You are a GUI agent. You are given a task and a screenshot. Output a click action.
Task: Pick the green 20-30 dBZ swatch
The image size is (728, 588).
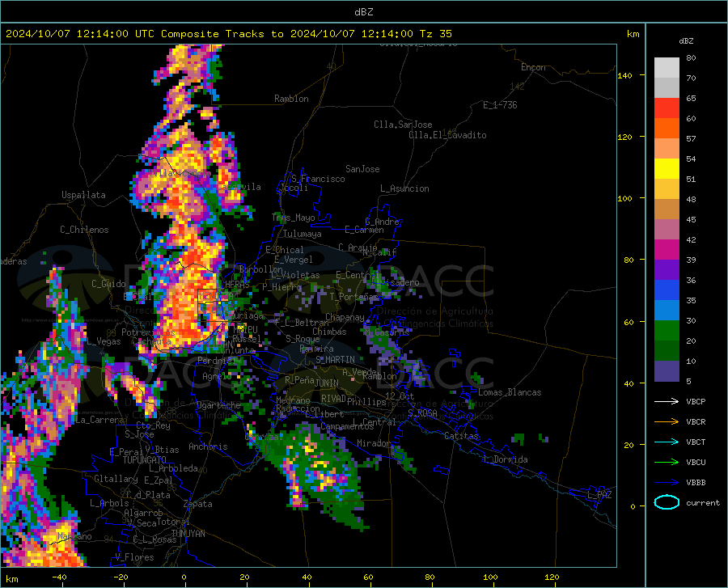coord(667,331)
